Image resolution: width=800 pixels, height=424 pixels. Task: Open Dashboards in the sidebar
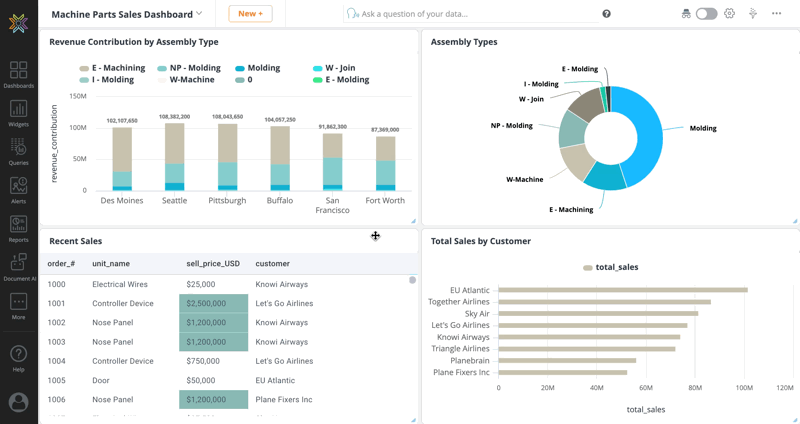point(18,74)
